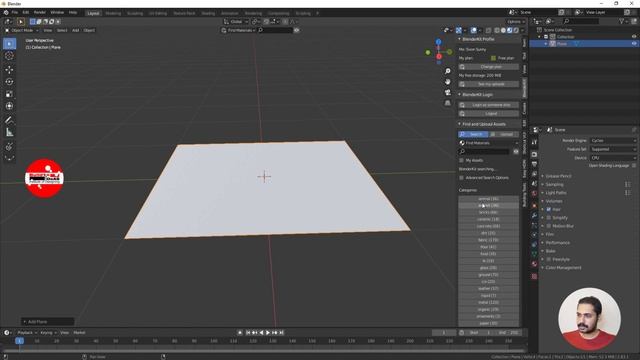Click the outliner search field
Screen dimensions: 640x360
pos(581,21)
